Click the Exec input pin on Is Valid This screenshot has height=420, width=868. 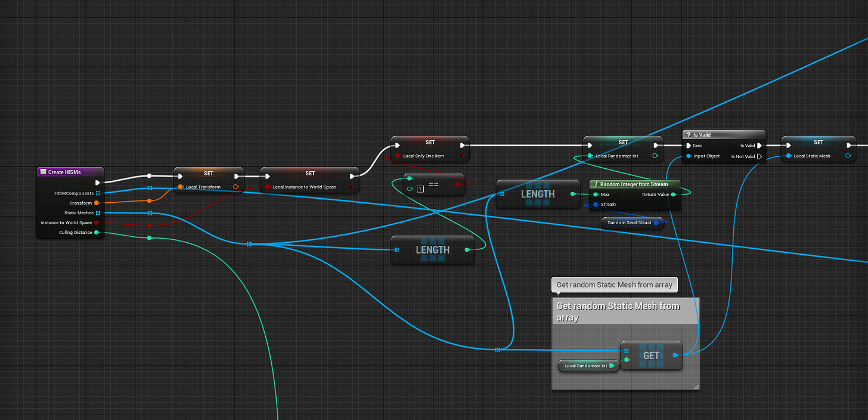click(x=689, y=145)
